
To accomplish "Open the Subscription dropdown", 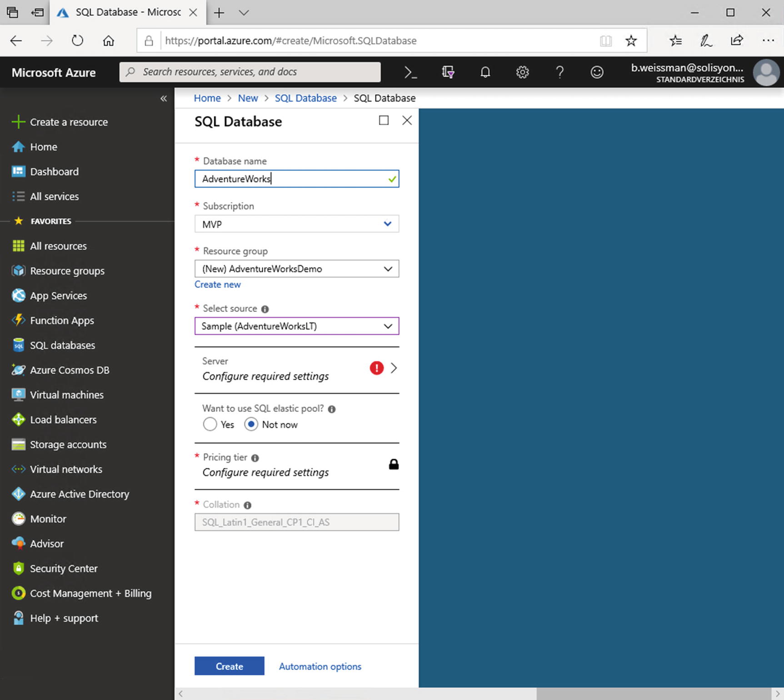I will [297, 223].
